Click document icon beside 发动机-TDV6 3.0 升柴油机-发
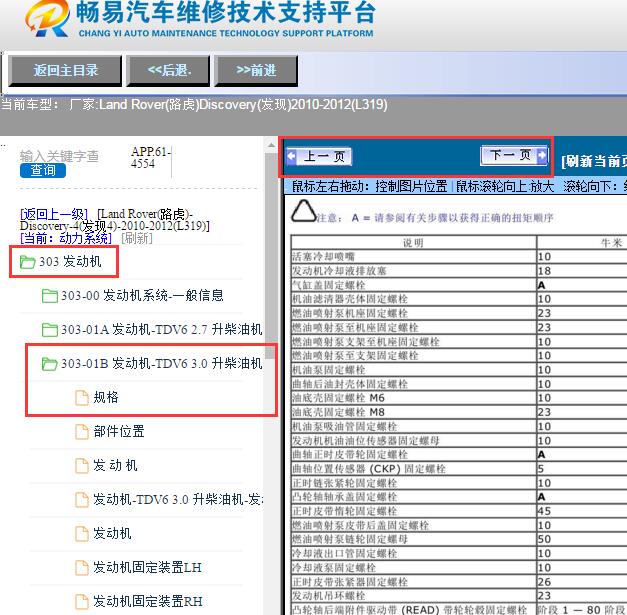 click(82, 499)
